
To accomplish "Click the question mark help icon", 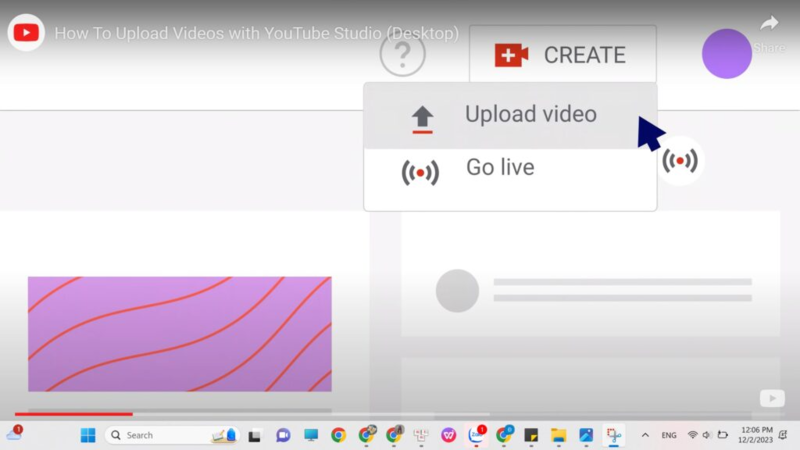I will coord(403,54).
